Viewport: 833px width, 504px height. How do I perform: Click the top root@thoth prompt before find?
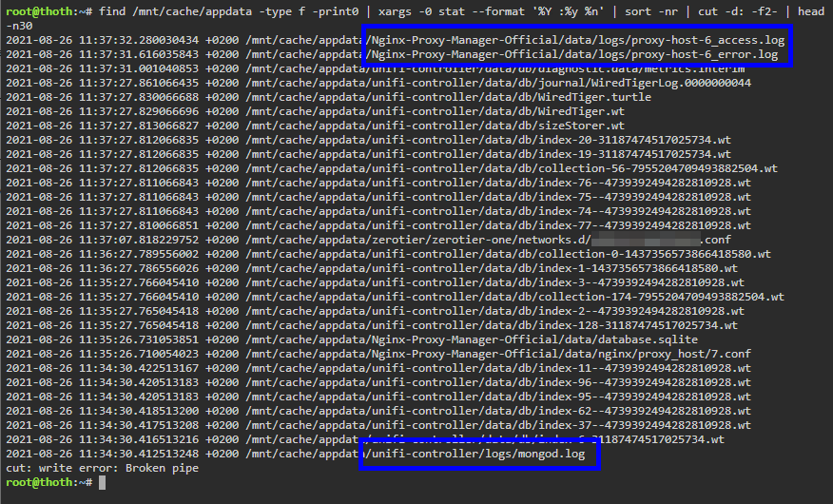(48, 11)
